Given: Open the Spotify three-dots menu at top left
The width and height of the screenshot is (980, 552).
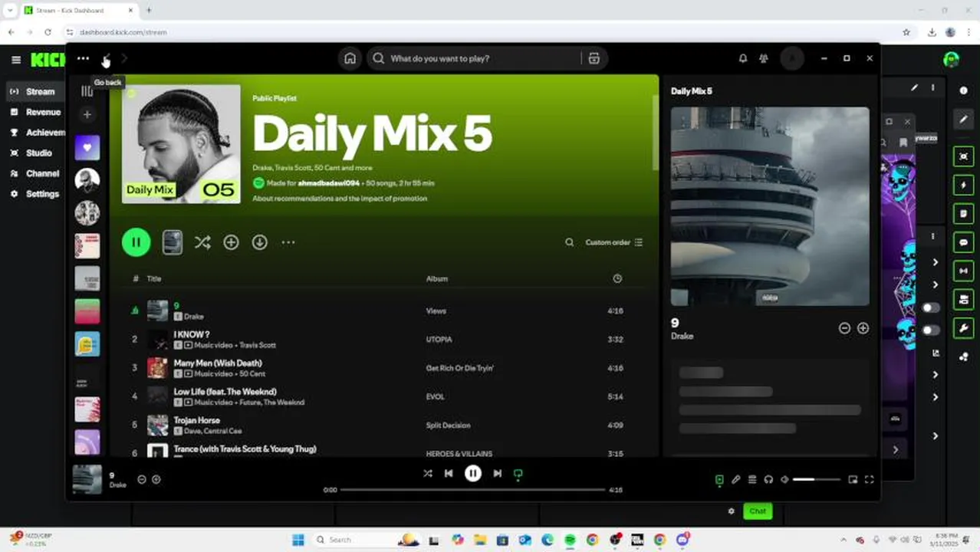Looking at the screenshot, I should click(x=83, y=58).
